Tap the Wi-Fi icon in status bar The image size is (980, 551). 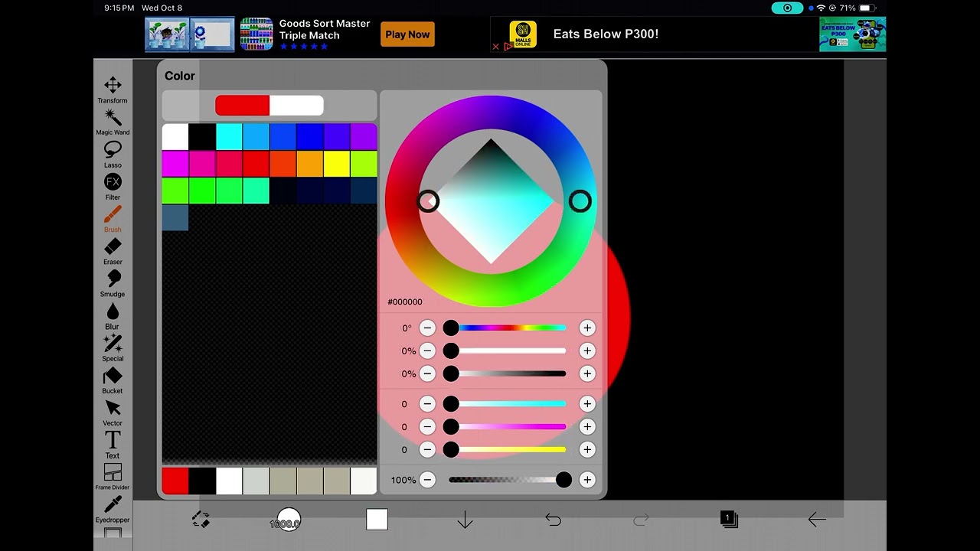coord(822,8)
